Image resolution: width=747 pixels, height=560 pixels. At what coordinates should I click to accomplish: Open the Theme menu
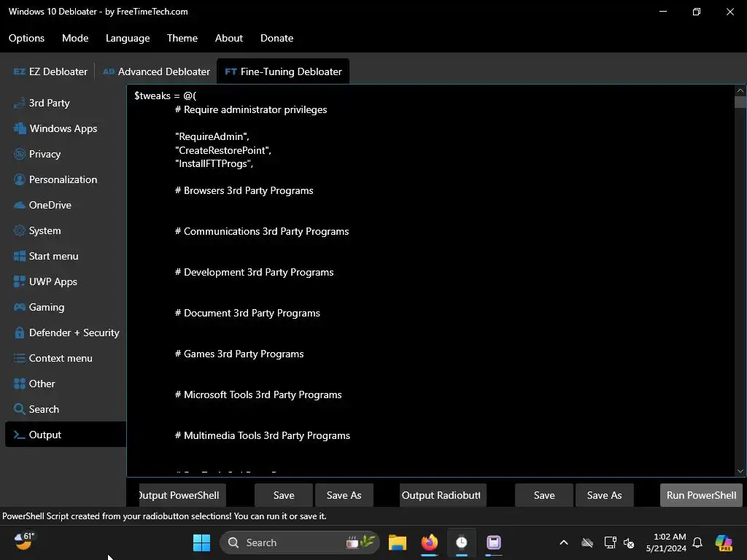[x=182, y=38]
